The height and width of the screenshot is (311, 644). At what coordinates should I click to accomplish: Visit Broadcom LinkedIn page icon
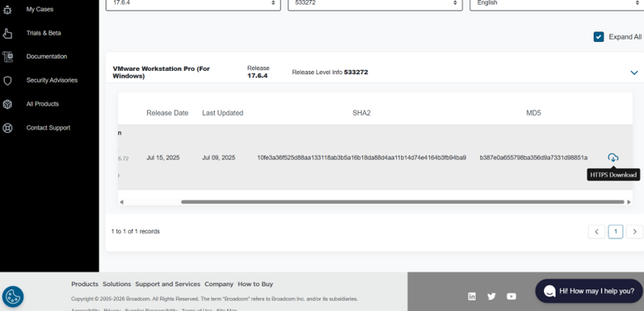click(472, 296)
